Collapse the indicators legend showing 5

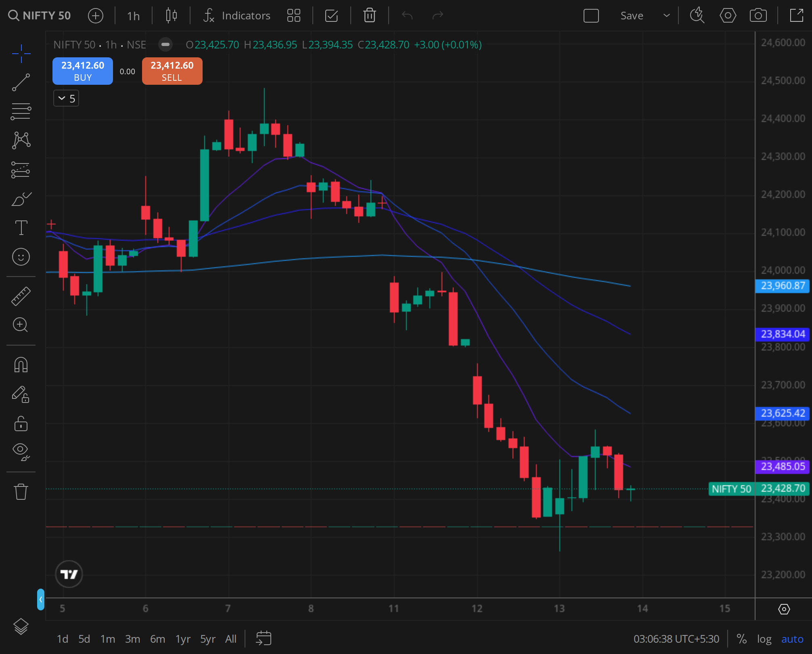point(66,99)
